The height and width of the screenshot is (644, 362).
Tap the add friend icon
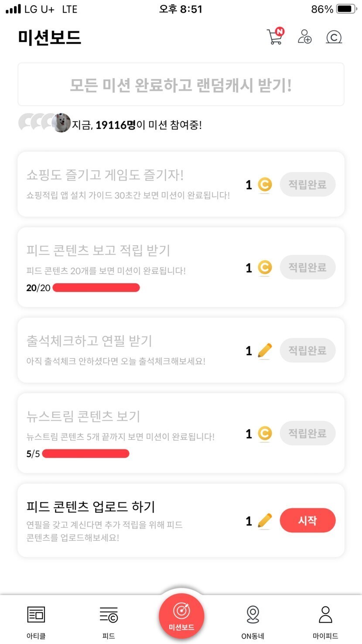click(x=304, y=37)
